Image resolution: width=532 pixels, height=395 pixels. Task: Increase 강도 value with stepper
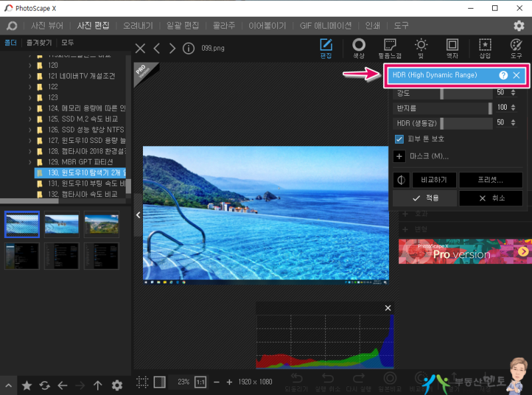(513, 90)
